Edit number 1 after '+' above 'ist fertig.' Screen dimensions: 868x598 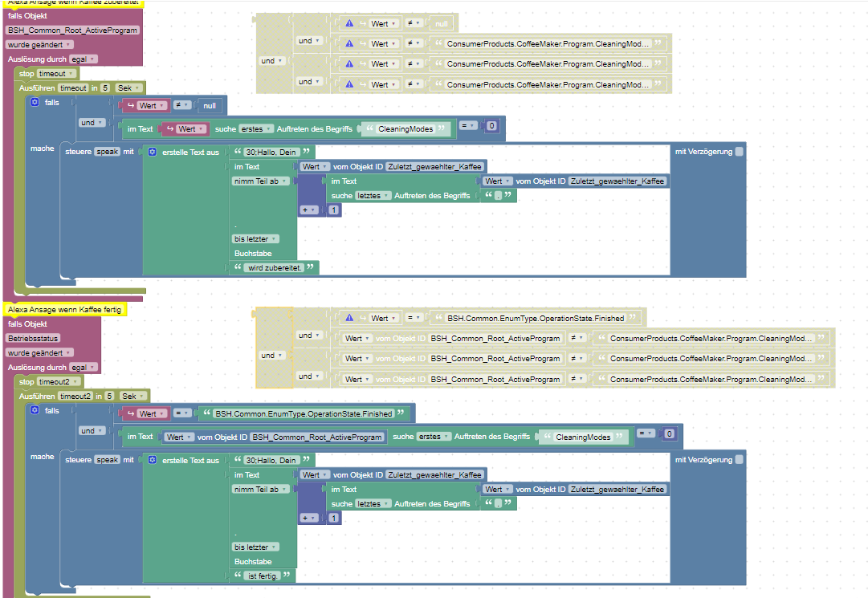pos(334,518)
